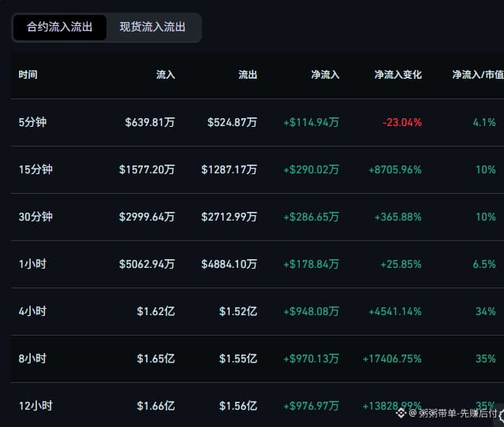Select the 1小时 time row

click(257, 264)
